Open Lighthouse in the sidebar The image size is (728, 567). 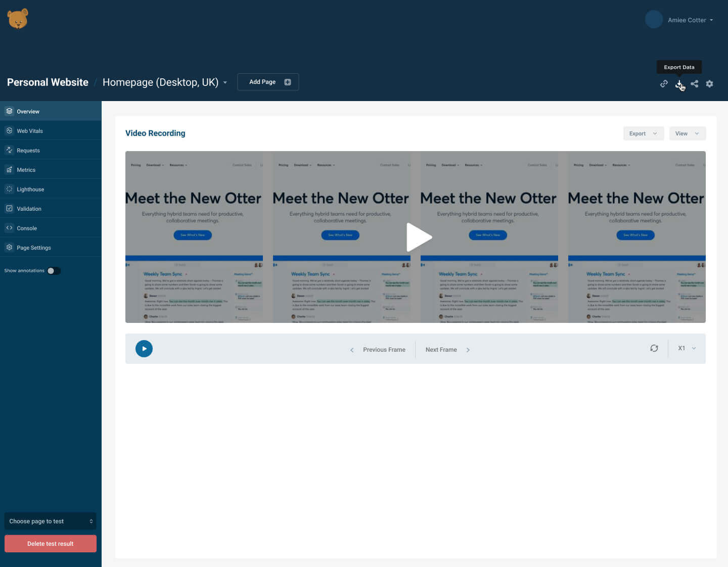click(51, 189)
